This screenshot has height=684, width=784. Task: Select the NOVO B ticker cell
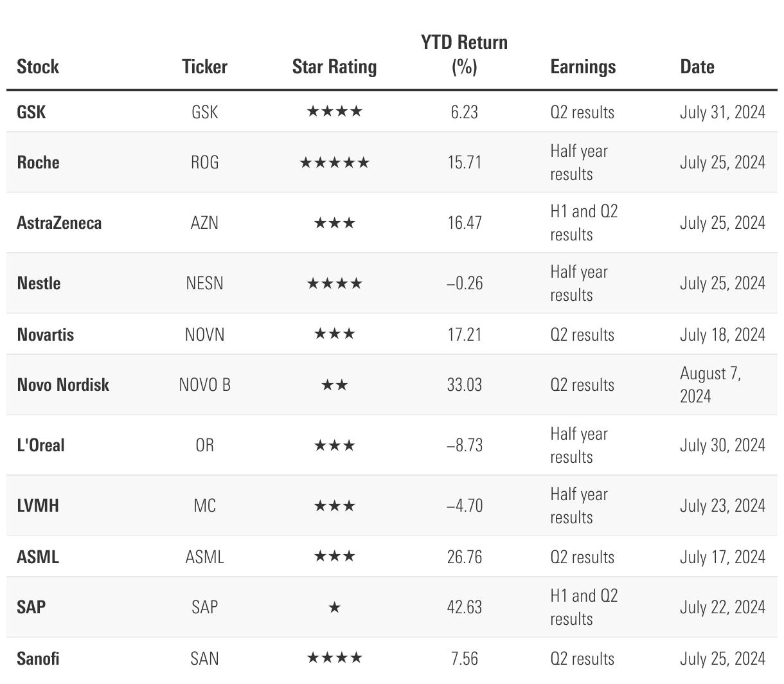tap(205, 385)
